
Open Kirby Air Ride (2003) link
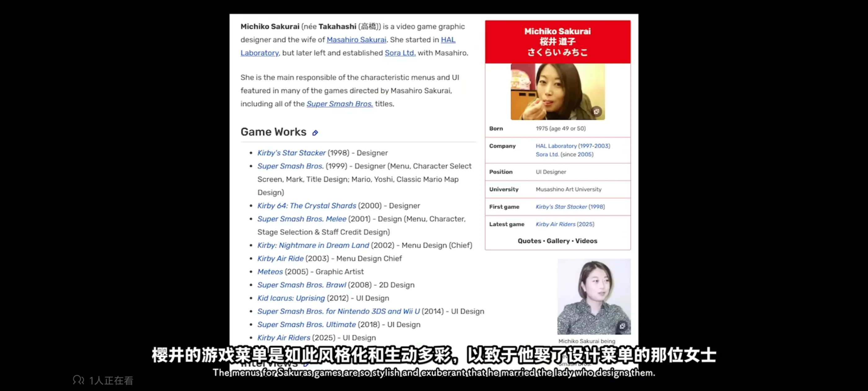[280, 259]
